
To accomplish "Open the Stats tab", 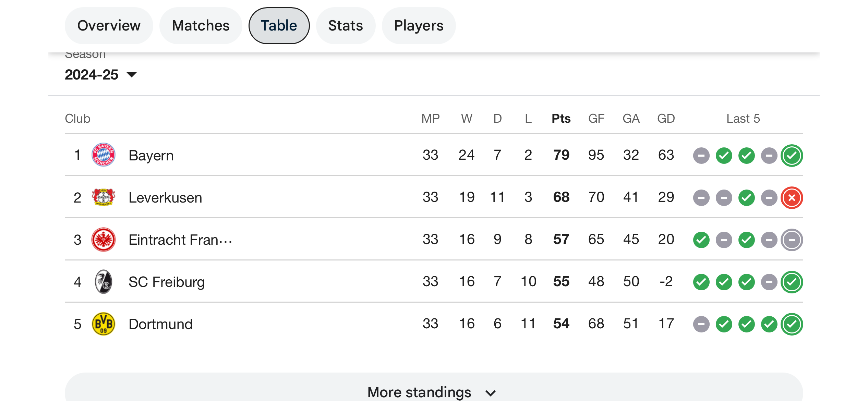I will [346, 26].
